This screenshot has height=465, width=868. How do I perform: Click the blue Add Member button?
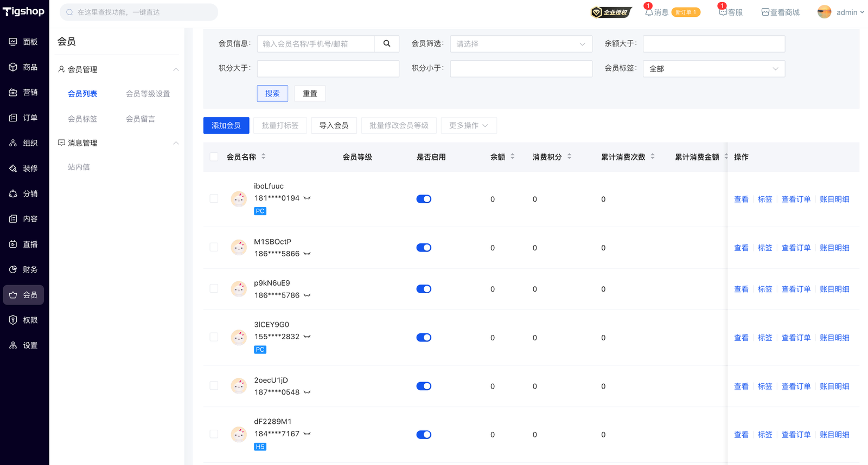226,126
